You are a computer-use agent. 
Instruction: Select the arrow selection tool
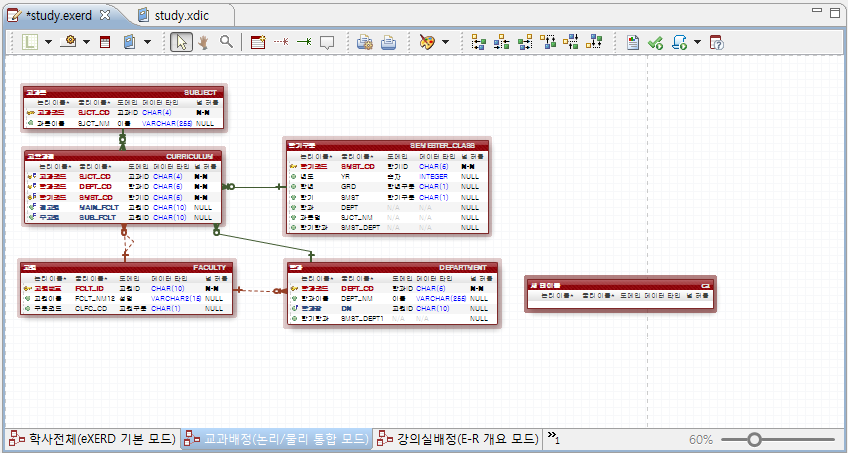click(181, 42)
